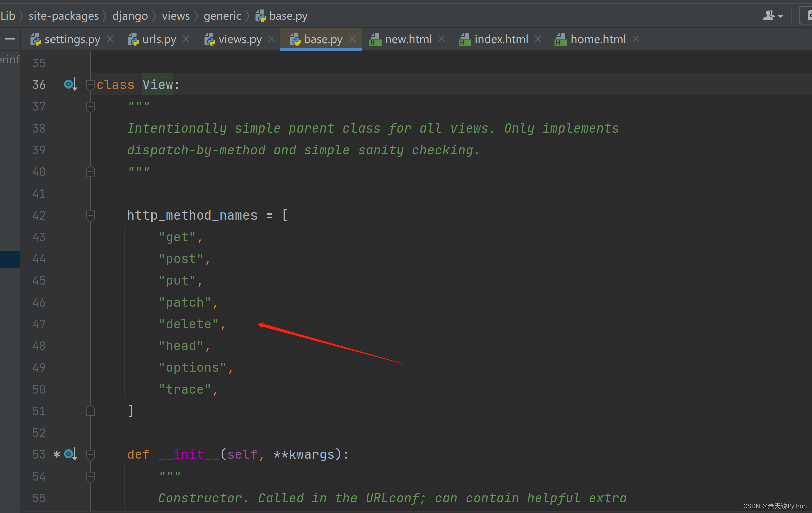Image resolution: width=812 pixels, height=513 pixels.
Task: Click the http_method_names identifier
Action: 192,215
